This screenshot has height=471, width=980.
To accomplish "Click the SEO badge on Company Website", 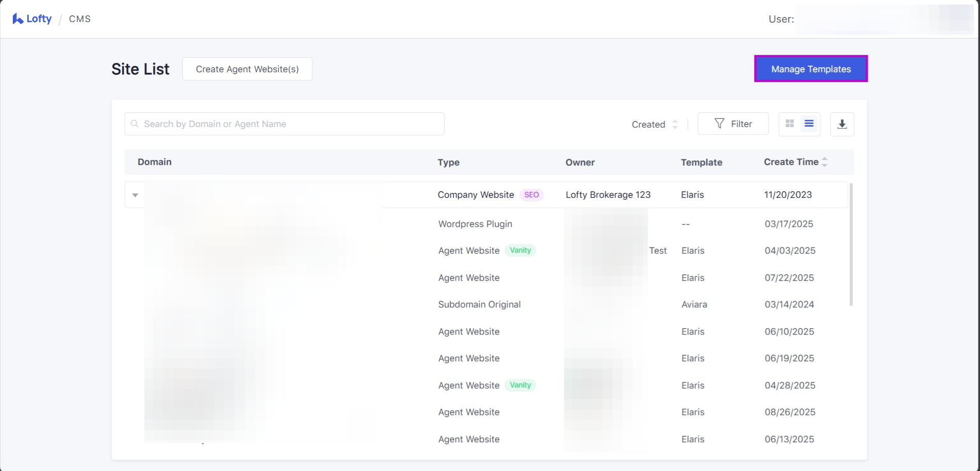I will click(531, 195).
